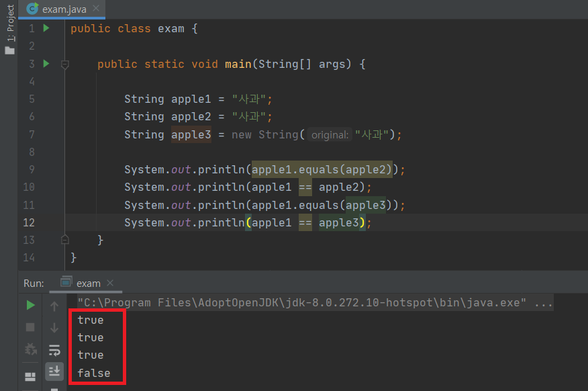Image resolution: width=588 pixels, height=391 pixels.
Task: Open the exam.java editor tab
Action: 62,9
